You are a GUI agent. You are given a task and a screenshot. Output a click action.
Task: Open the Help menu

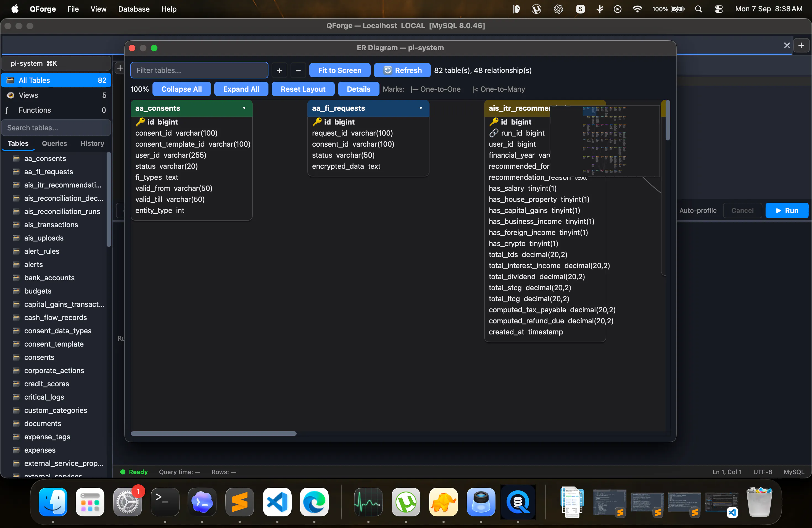[169, 9]
